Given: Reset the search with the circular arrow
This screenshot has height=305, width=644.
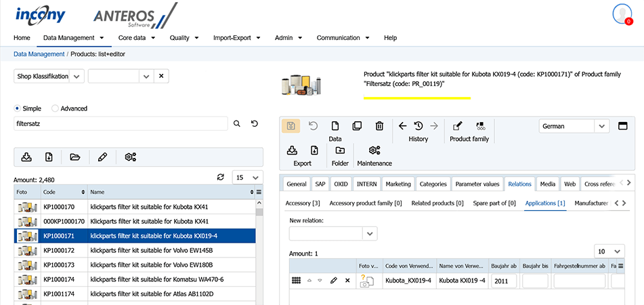Looking at the screenshot, I should click(x=255, y=123).
